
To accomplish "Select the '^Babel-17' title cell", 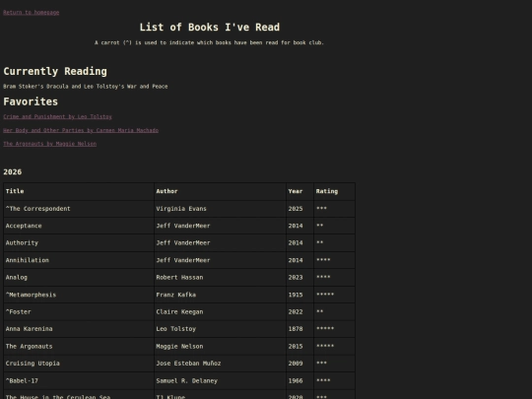I will pos(79,381).
